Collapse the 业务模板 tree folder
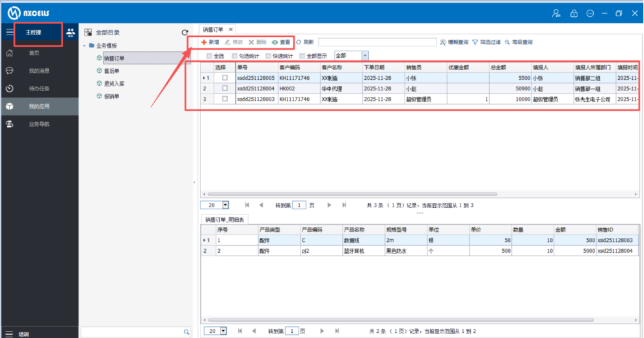 click(x=84, y=45)
